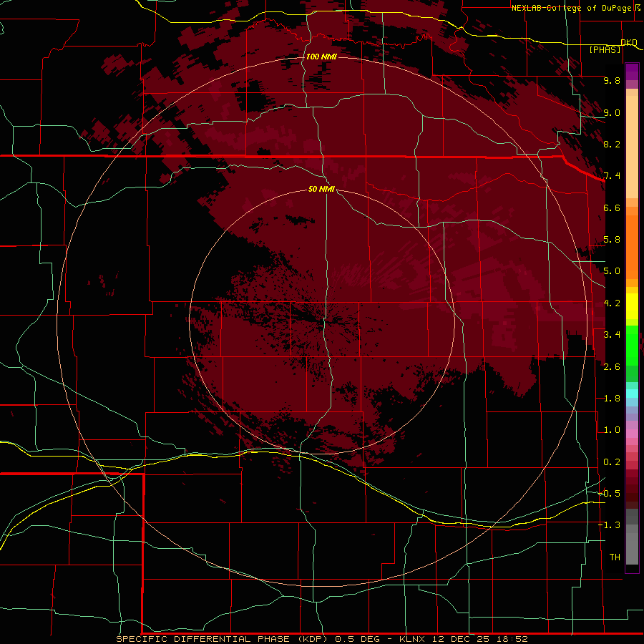Select the "DKD" label above the legend

click(x=629, y=42)
